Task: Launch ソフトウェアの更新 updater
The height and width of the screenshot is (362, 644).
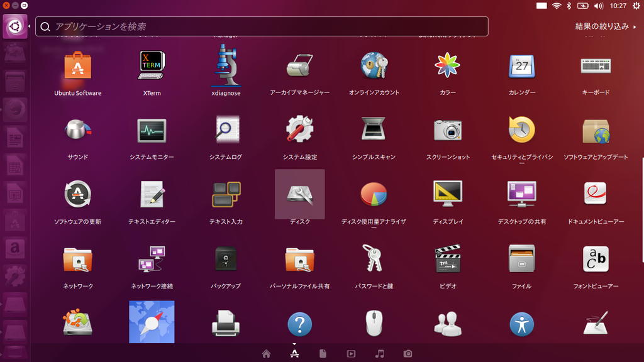Action: click(77, 194)
